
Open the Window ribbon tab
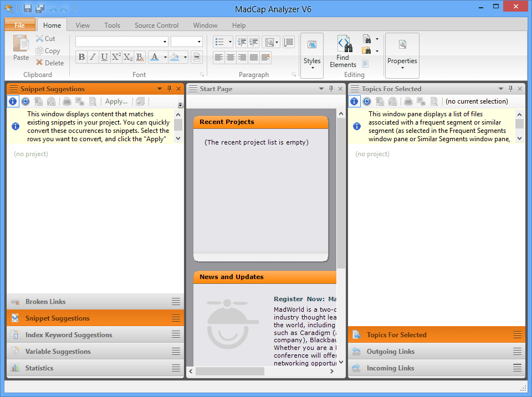[205, 25]
